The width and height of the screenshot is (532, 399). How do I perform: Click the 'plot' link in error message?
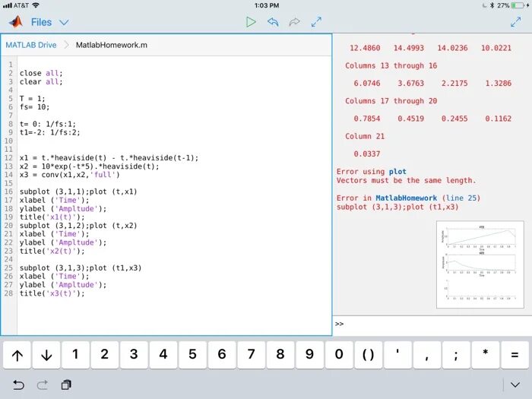click(397, 172)
